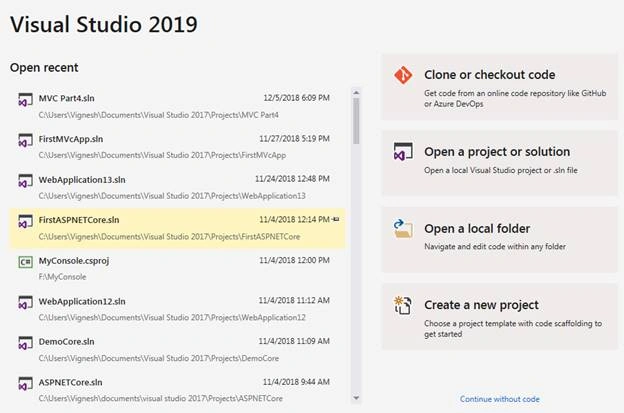Click the Git clone icon
The width and height of the screenshot is (624, 413).
click(403, 75)
